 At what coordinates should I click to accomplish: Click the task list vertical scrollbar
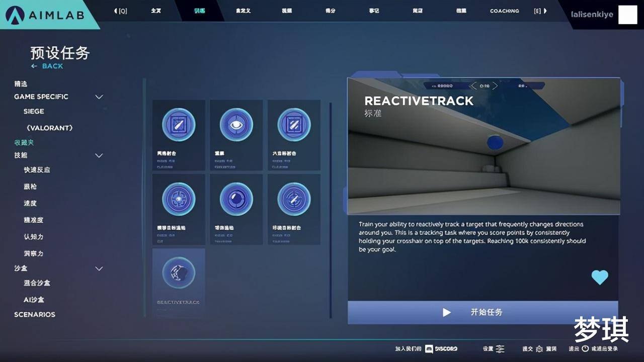click(331, 210)
